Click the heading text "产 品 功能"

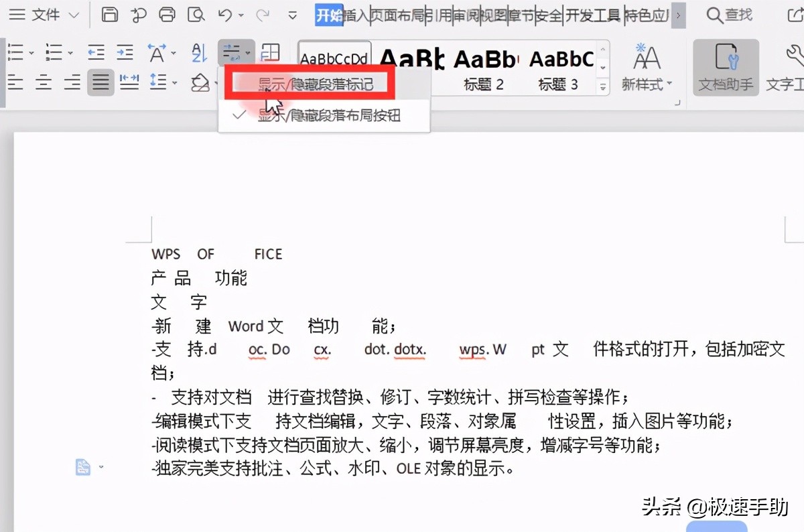pyautogui.click(x=200, y=277)
